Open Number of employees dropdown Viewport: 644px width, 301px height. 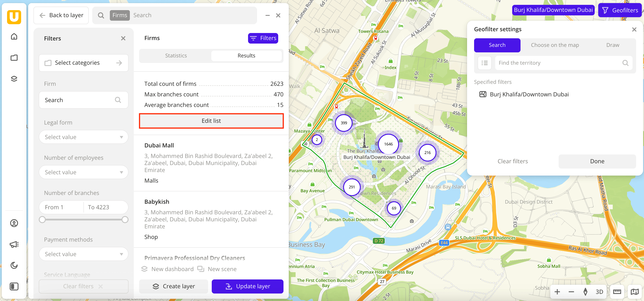tap(83, 172)
